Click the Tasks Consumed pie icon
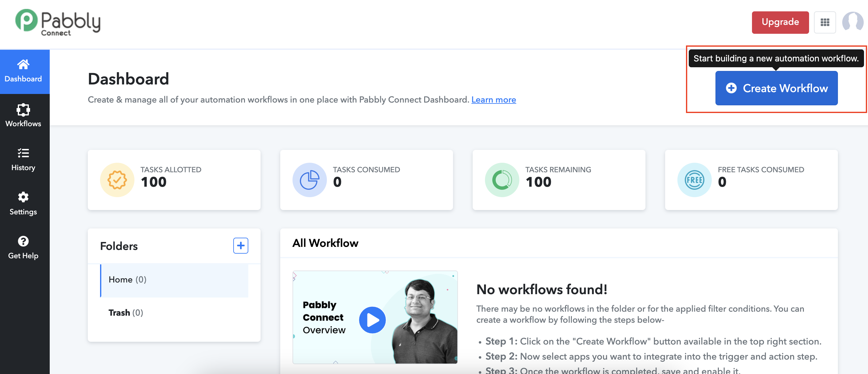 (309, 180)
